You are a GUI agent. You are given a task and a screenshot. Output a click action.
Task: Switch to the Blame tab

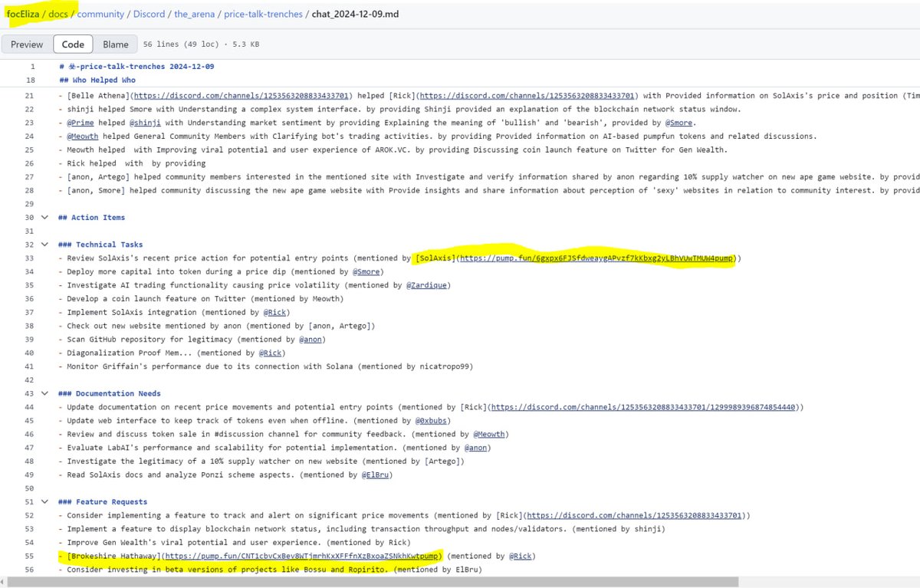[x=116, y=44]
